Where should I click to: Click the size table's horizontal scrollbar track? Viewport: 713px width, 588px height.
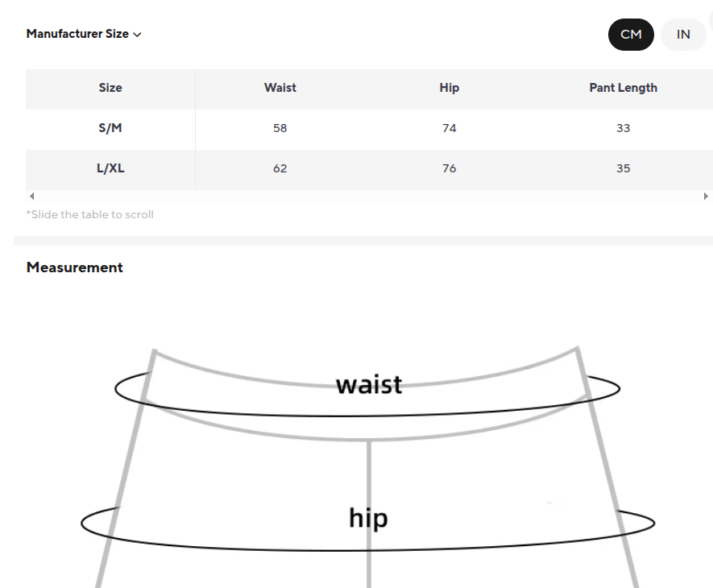368,196
